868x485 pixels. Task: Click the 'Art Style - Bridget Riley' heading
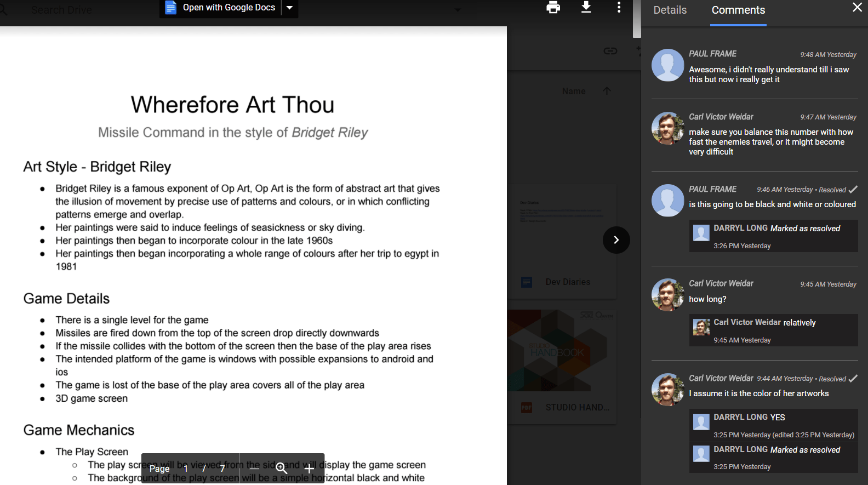click(97, 167)
